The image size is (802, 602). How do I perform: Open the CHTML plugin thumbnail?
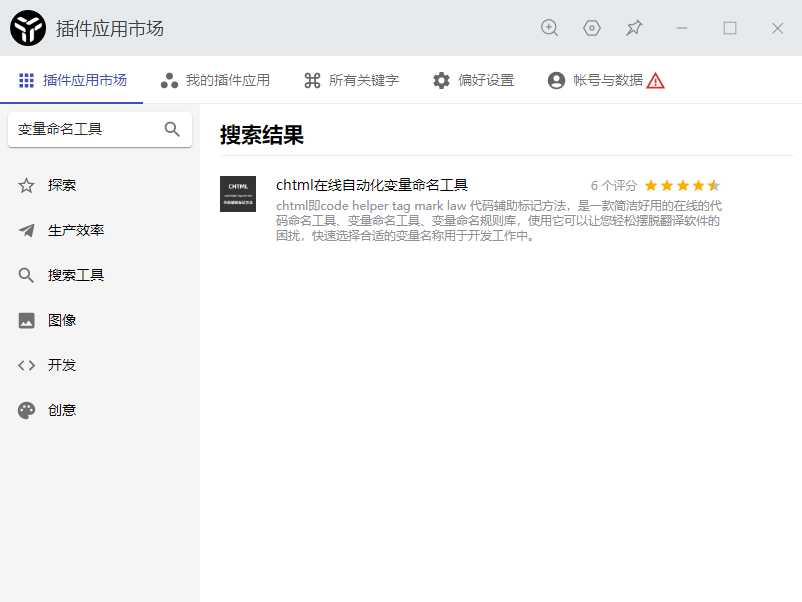(238, 194)
